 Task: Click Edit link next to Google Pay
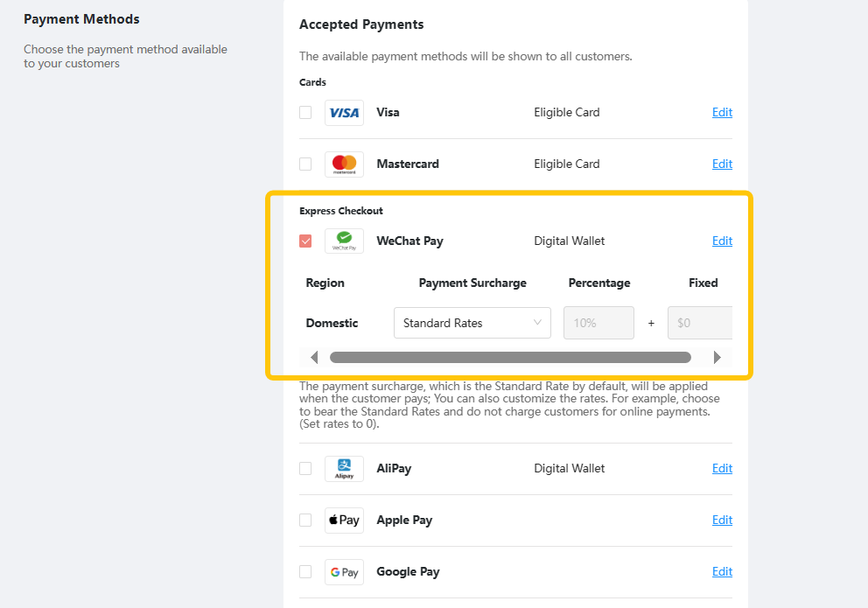722,571
